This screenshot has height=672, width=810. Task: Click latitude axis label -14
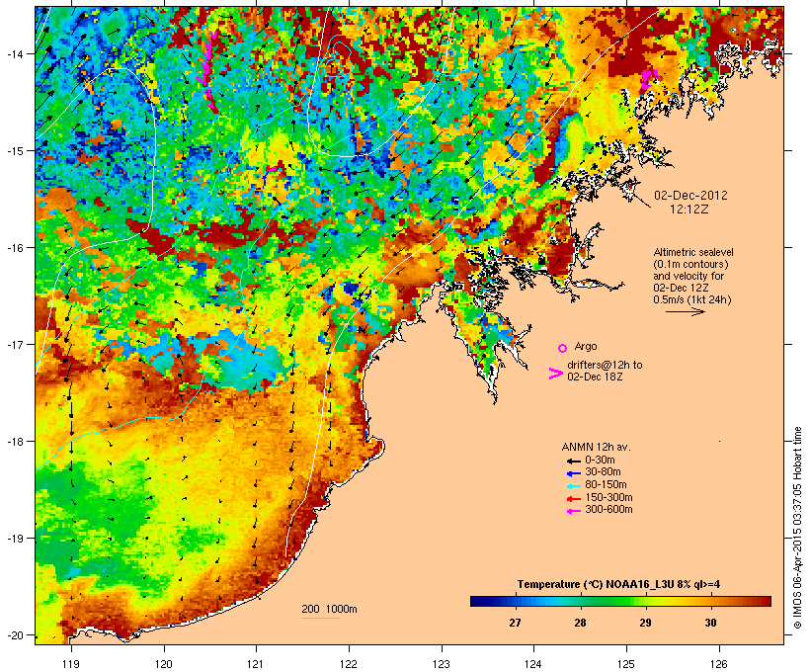point(14,53)
